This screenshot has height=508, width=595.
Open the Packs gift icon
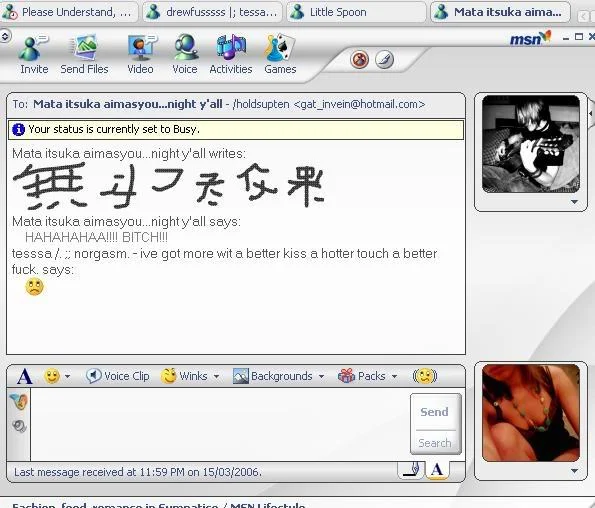(346, 376)
